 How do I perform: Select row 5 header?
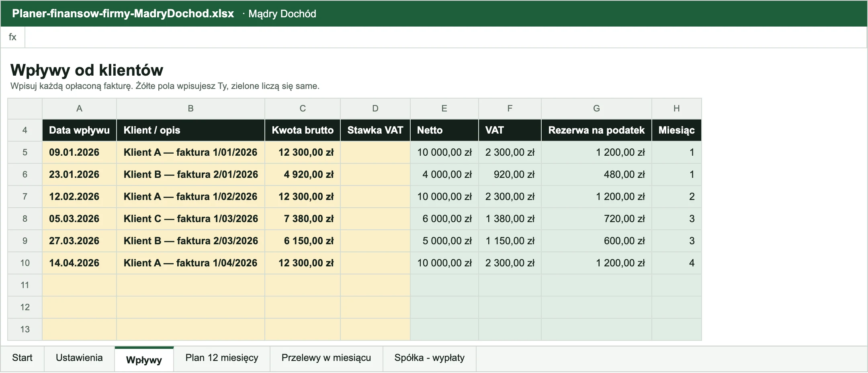coord(25,152)
